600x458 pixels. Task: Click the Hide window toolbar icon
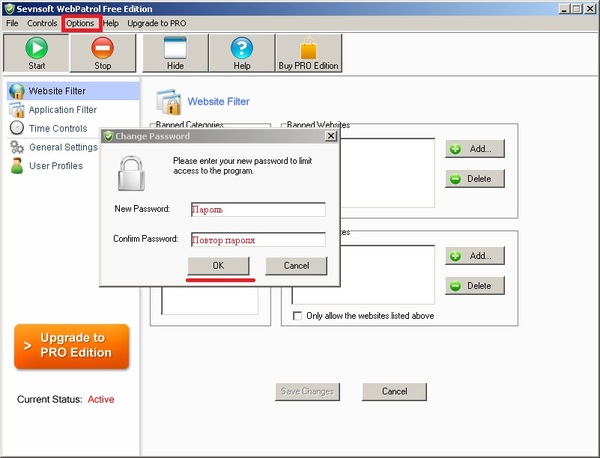click(x=175, y=48)
